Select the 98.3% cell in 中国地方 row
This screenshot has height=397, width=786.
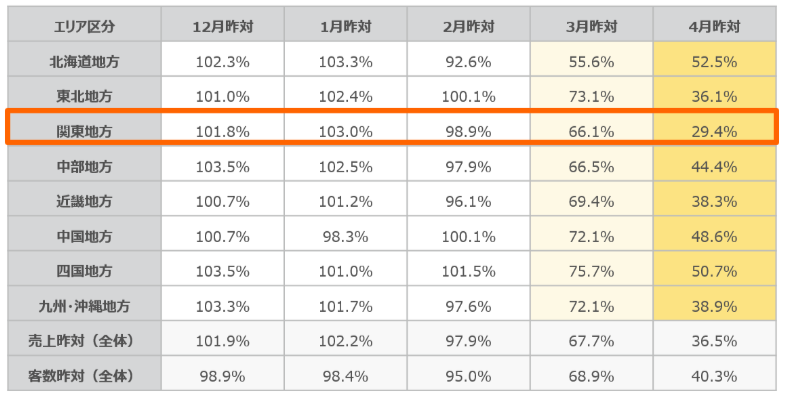(x=345, y=234)
